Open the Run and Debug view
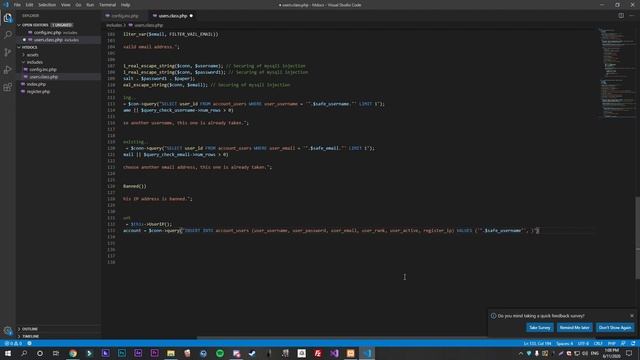640x360 pixels. (8, 70)
